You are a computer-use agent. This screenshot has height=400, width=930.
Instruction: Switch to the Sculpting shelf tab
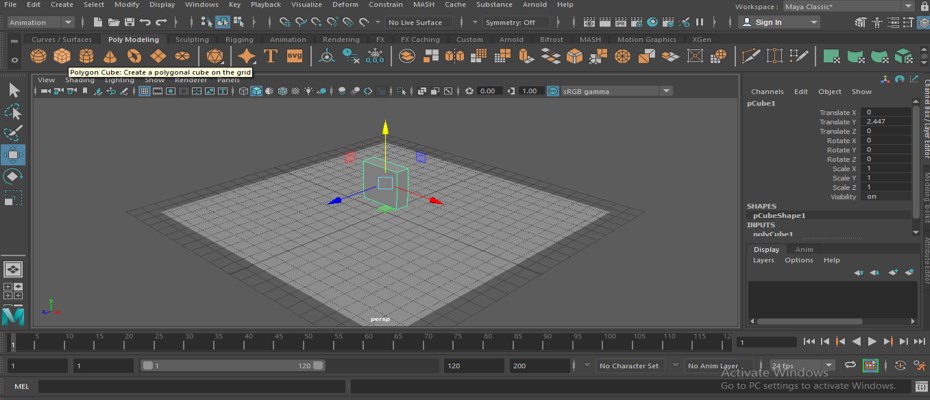(192, 40)
